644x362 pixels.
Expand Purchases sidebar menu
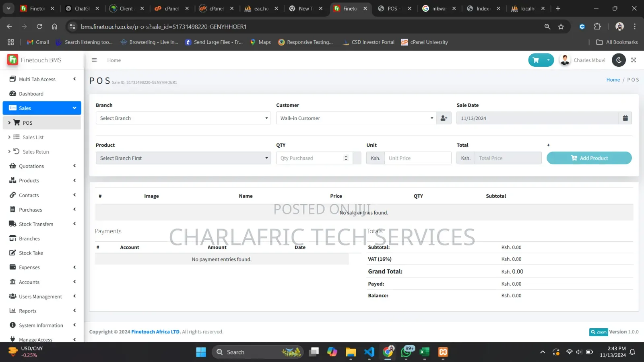pos(42,210)
